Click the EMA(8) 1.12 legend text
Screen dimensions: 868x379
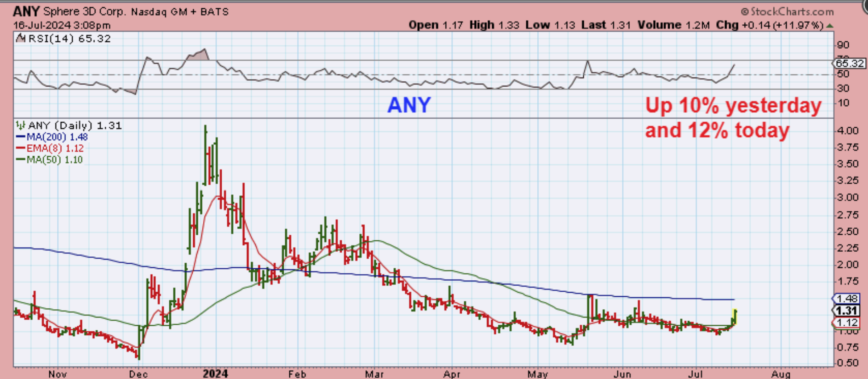pyautogui.click(x=55, y=148)
